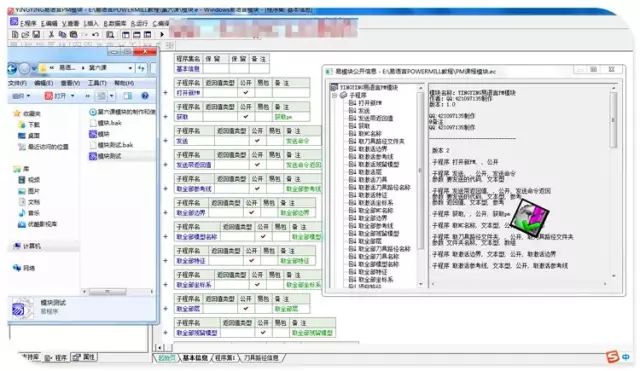Viewport: 640px width, 371px height.
Task: Toggle 公开 checkmark for 取全部参考线 row
Action: pyautogui.click(x=257, y=189)
